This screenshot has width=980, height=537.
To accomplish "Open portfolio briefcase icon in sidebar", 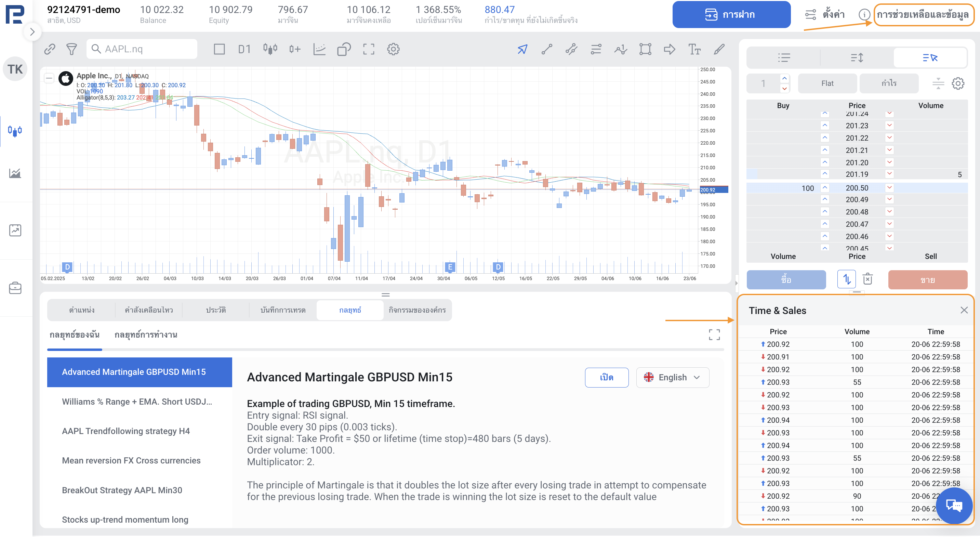I will coord(15,288).
